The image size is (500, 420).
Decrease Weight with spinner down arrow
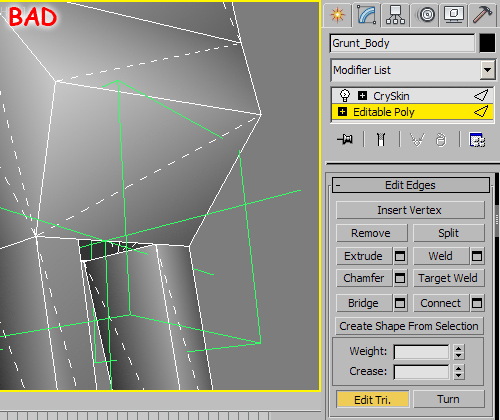tap(459, 356)
